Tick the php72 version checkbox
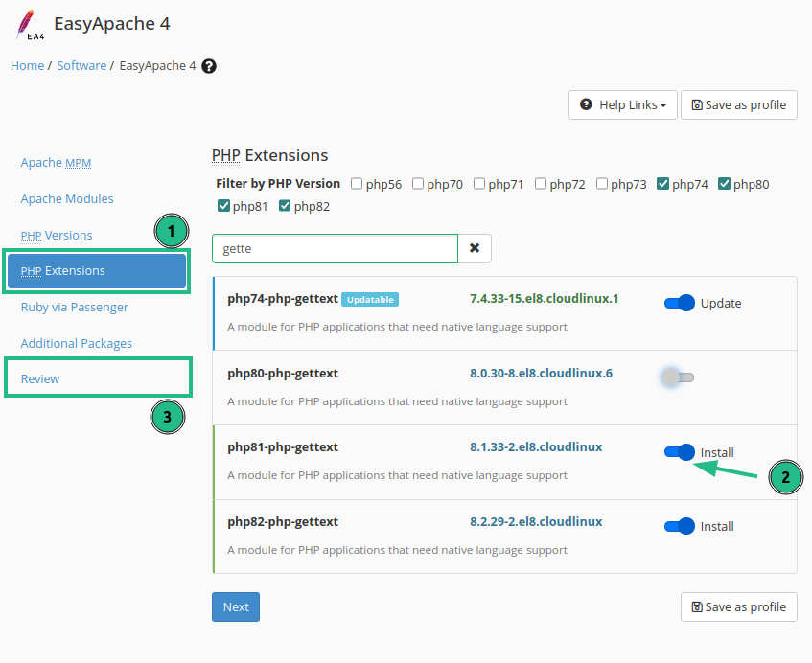 tap(541, 184)
